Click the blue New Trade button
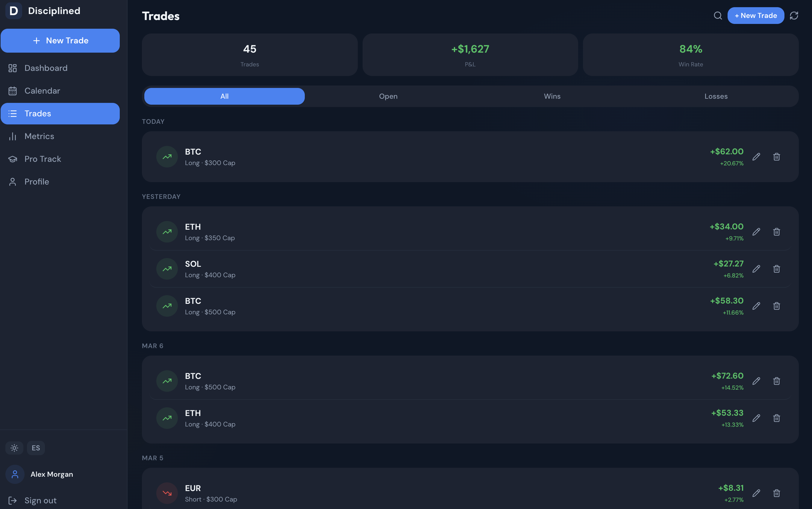The height and width of the screenshot is (509, 812). (60, 40)
